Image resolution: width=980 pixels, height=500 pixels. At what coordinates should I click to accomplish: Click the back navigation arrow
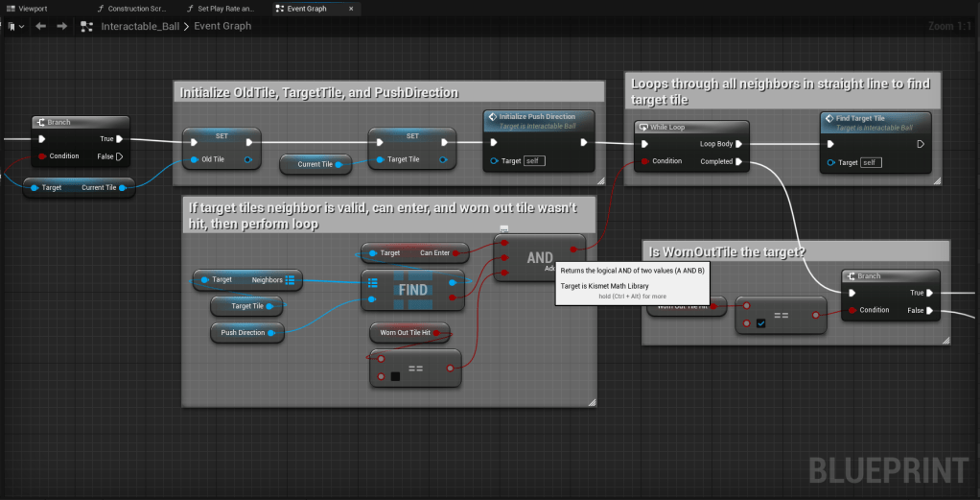tap(40, 26)
